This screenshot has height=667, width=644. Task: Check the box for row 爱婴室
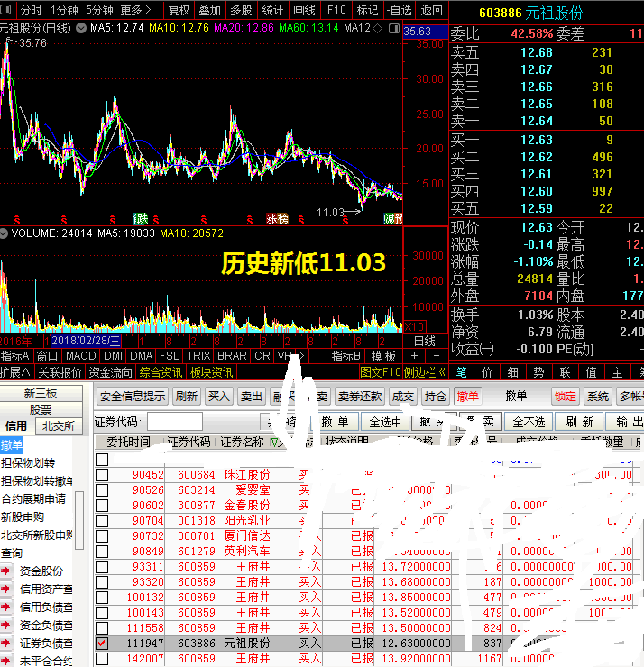click(102, 490)
